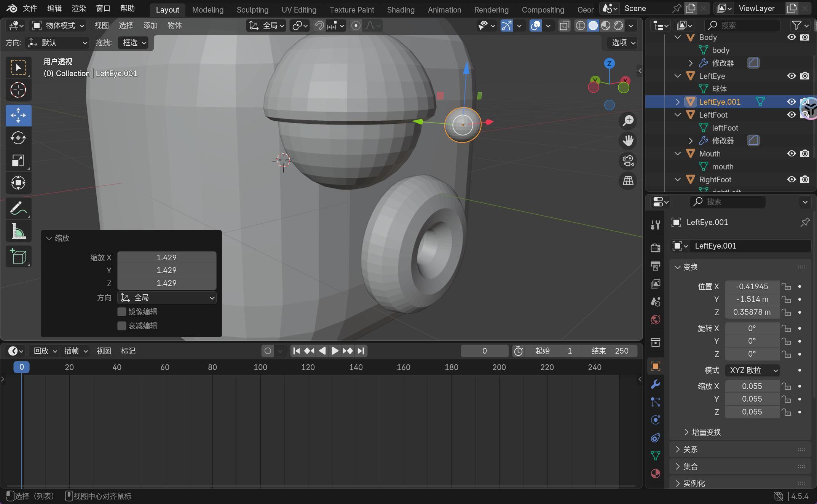This screenshot has height=504, width=817.
Task: Hide the Mouth object with eye icon
Action: [791, 153]
